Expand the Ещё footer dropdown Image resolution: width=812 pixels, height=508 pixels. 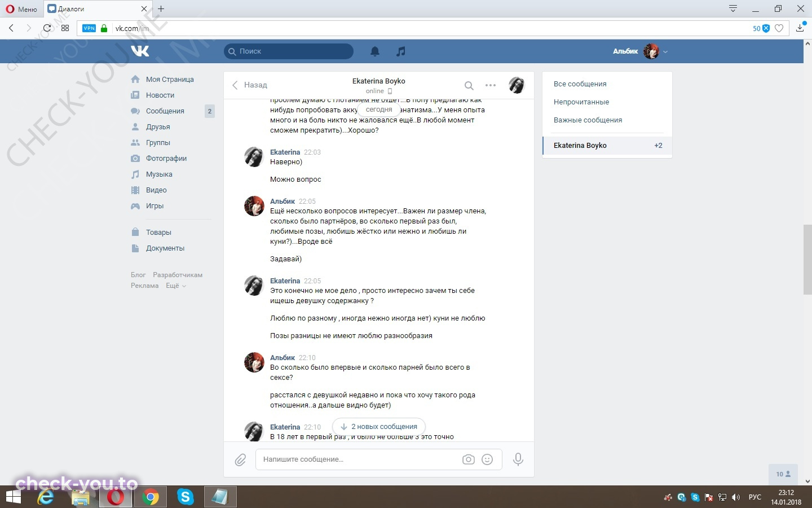(x=175, y=286)
